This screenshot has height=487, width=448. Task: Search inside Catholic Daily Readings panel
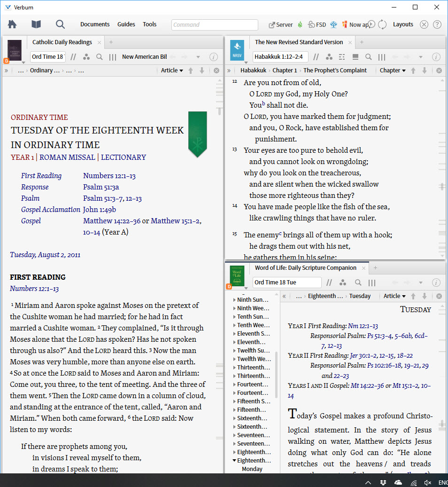pyautogui.click(x=99, y=57)
